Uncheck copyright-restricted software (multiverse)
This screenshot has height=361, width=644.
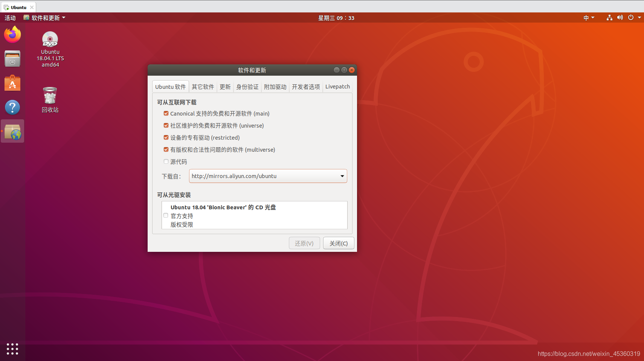coord(166,149)
